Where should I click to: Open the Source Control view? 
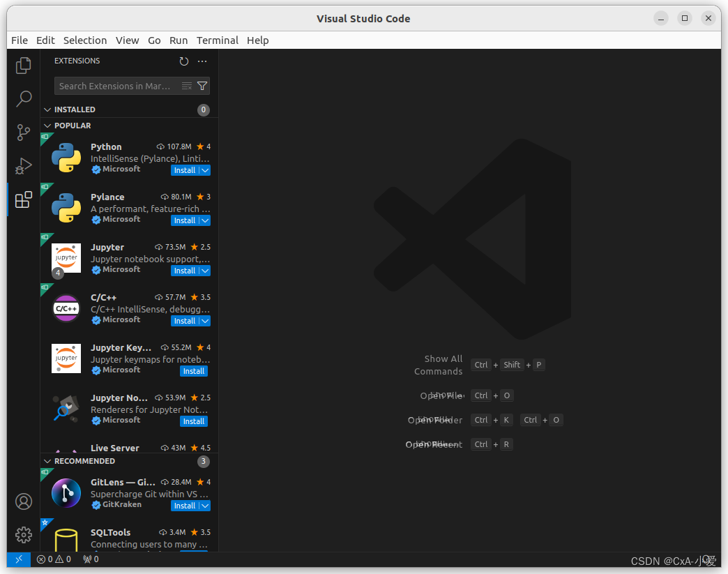coord(23,133)
